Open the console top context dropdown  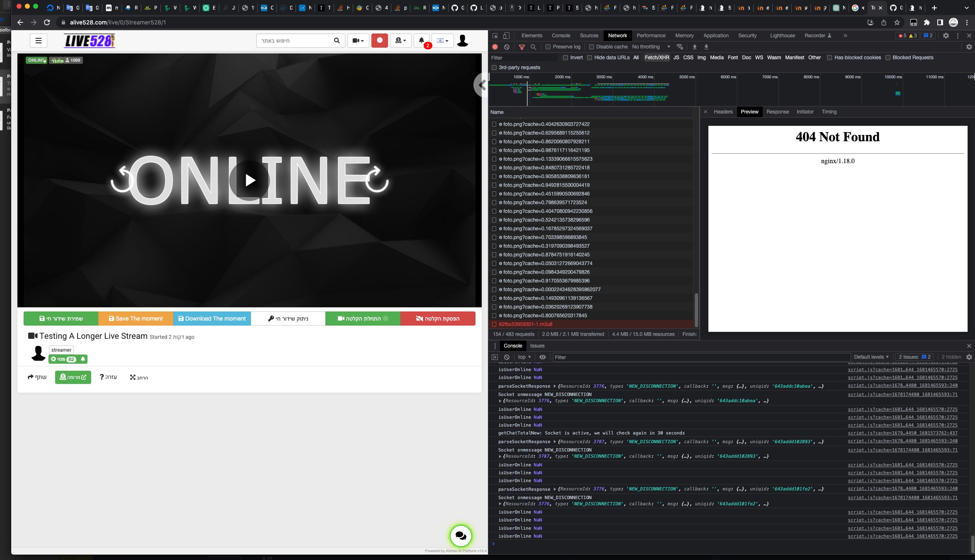[x=524, y=357]
